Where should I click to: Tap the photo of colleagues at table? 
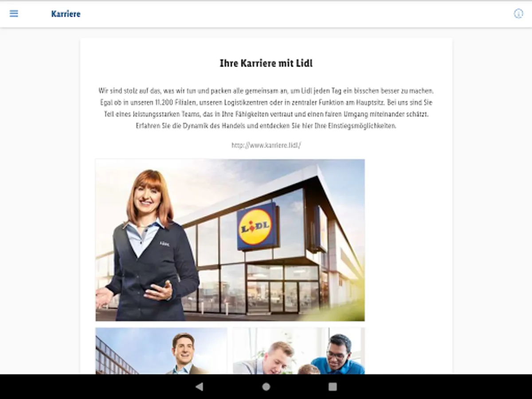(x=298, y=351)
